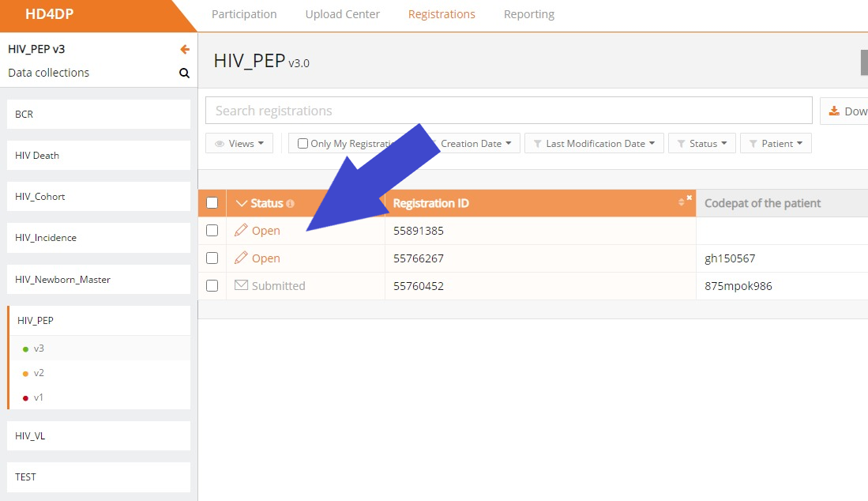Go to the Upload Center tab
The image size is (868, 501).
point(342,14)
